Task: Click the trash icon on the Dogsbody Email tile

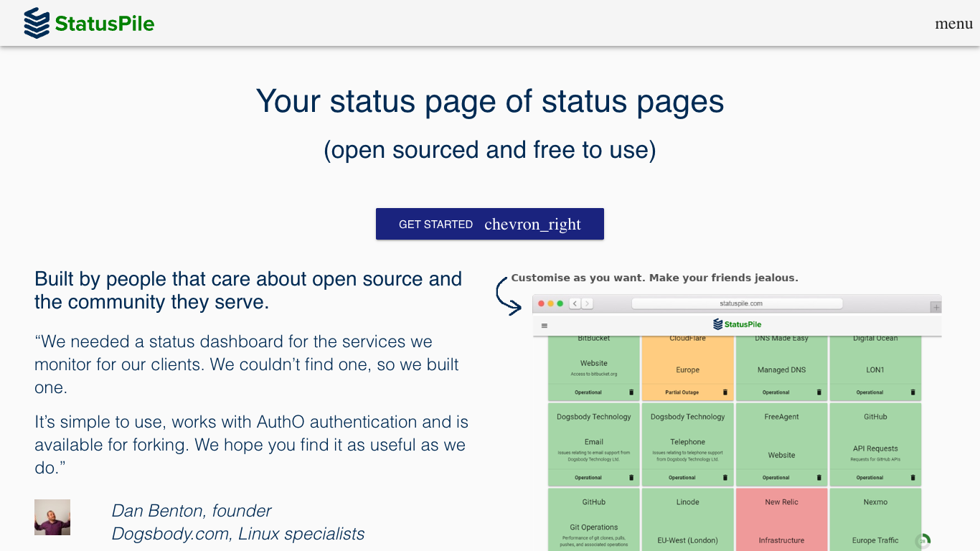Action: [x=631, y=477]
